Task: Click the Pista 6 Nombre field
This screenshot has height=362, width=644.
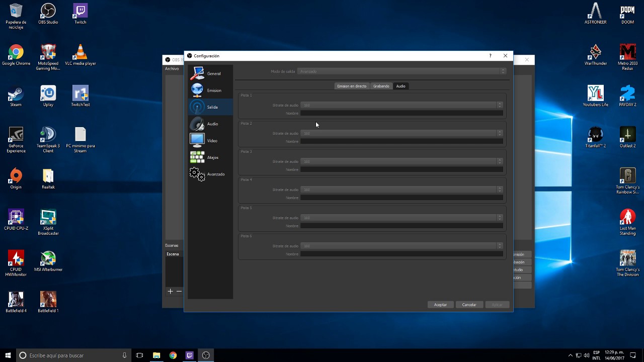Action: click(401, 254)
